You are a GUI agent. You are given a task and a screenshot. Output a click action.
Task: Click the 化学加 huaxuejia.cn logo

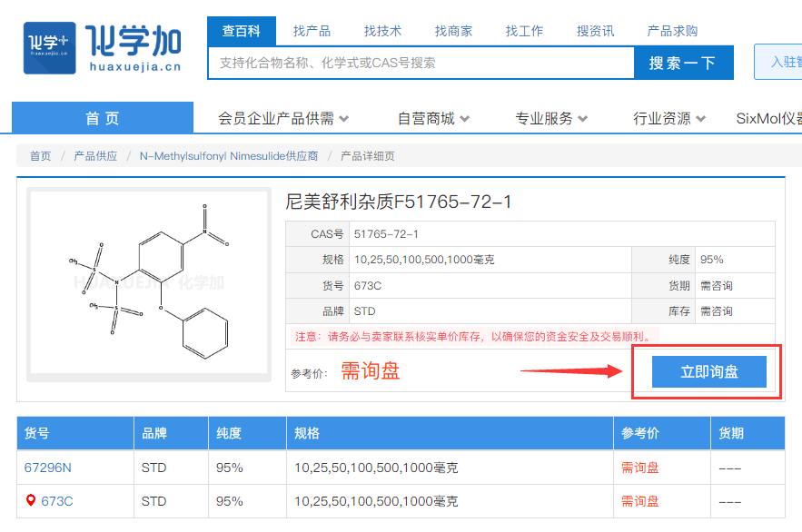click(x=103, y=47)
